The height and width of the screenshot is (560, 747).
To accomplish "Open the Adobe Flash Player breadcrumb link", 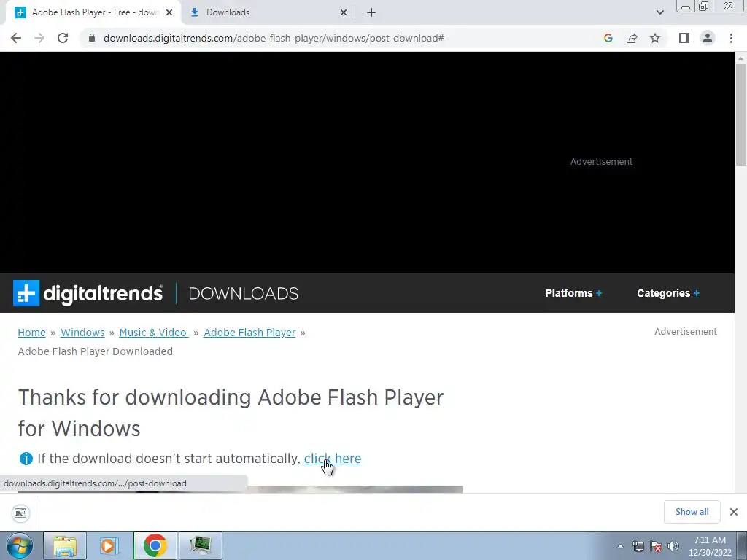I will tap(249, 332).
